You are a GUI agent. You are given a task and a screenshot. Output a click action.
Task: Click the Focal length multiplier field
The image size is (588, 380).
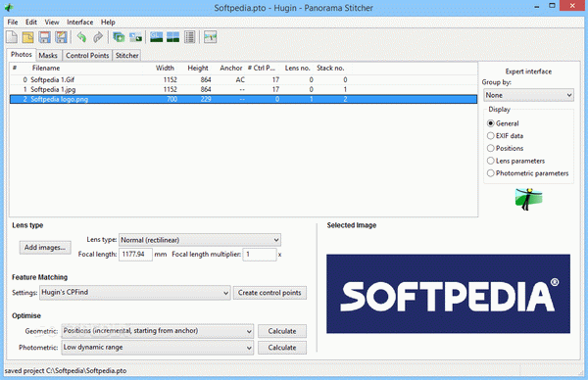260,254
